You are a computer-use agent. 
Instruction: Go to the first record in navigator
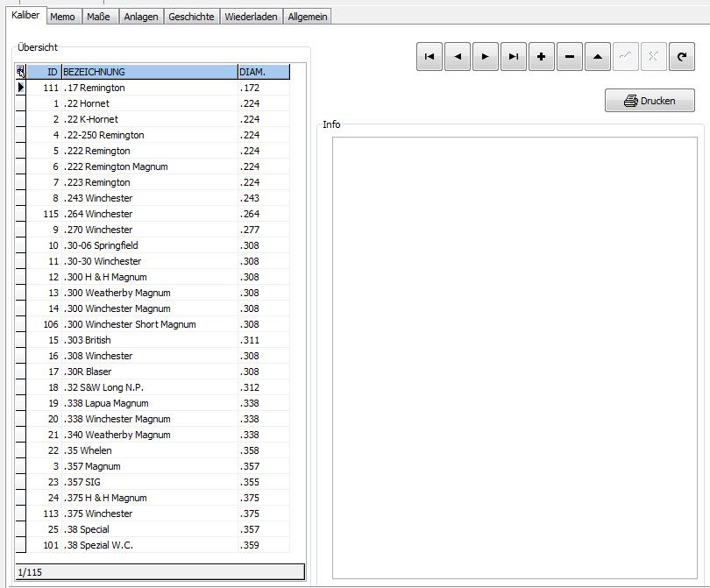[430, 57]
